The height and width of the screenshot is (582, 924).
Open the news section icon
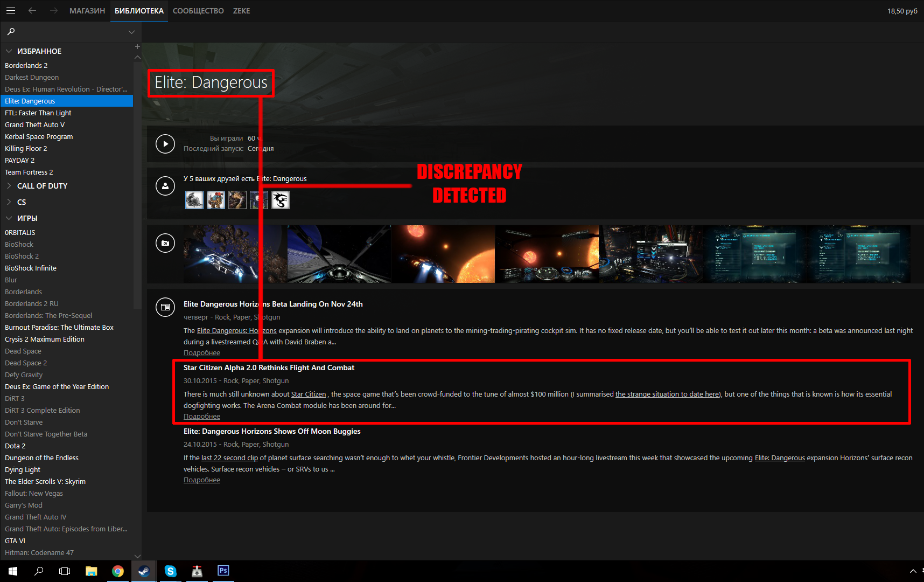click(x=165, y=307)
